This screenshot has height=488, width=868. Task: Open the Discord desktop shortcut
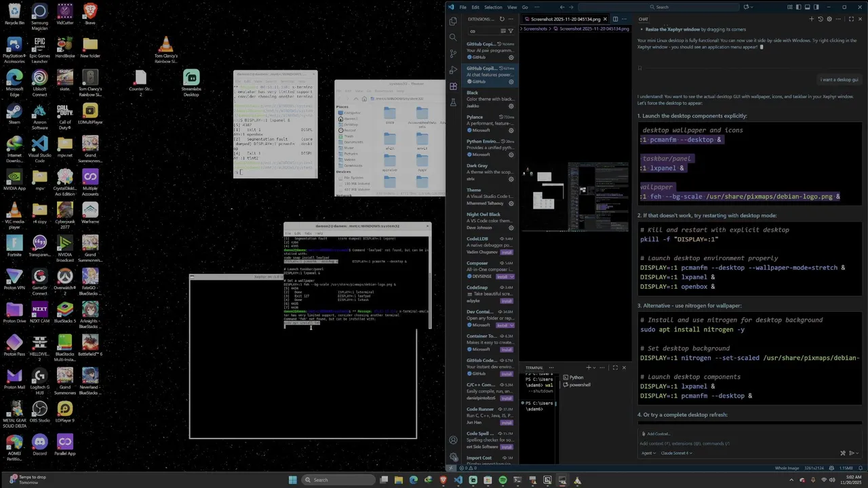pos(39,445)
